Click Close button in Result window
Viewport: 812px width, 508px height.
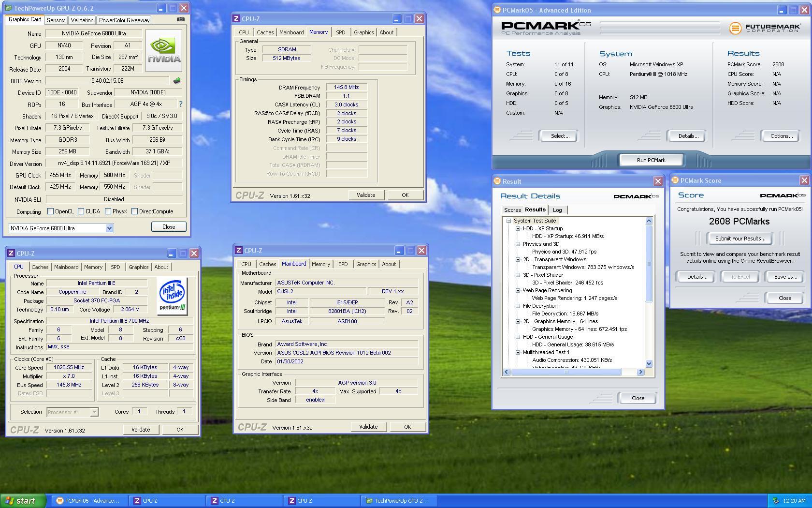point(638,398)
